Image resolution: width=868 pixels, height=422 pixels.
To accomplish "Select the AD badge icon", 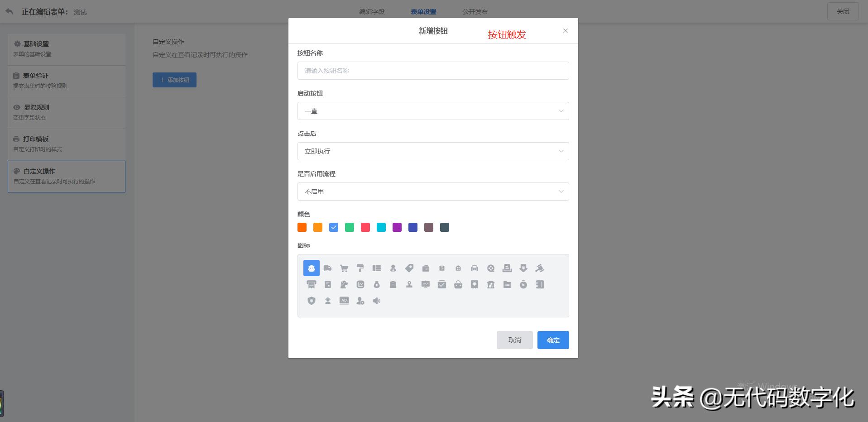I will pos(344,301).
